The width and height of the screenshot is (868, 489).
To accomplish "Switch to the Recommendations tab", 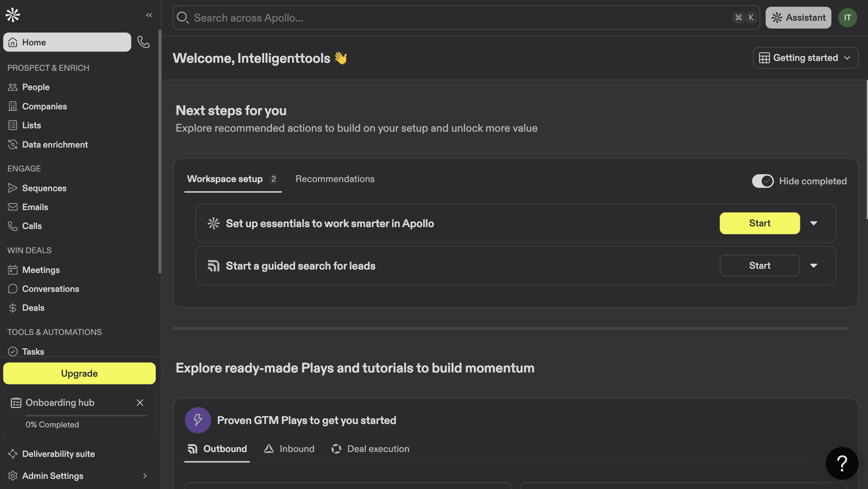I will coord(335,179).
